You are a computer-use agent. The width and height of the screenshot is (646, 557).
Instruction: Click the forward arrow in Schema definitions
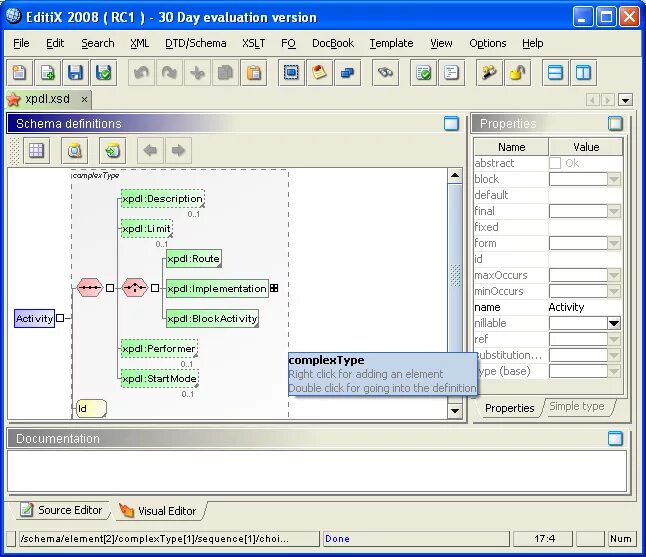tap(178, 150)
